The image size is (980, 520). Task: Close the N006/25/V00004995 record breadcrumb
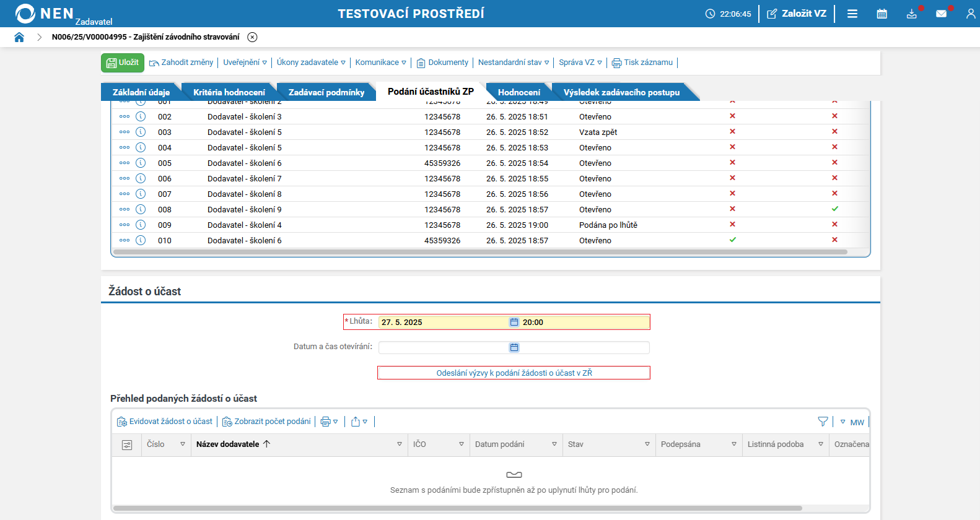(252, 37)
